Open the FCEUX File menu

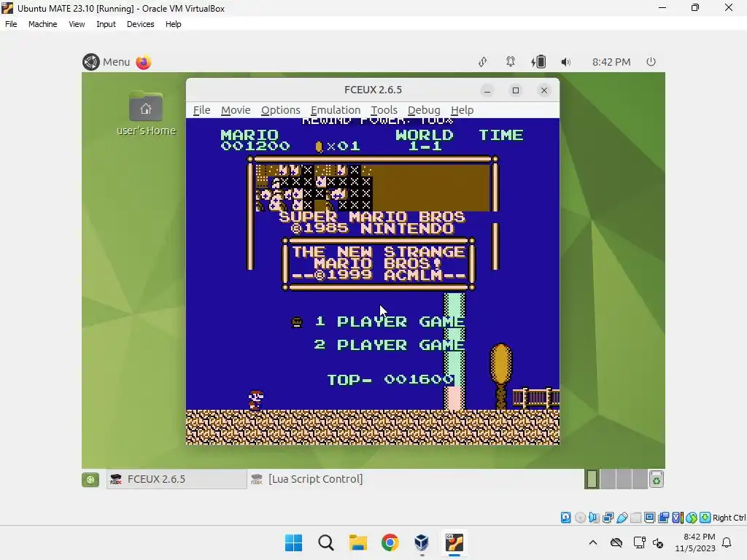[201, 110]
